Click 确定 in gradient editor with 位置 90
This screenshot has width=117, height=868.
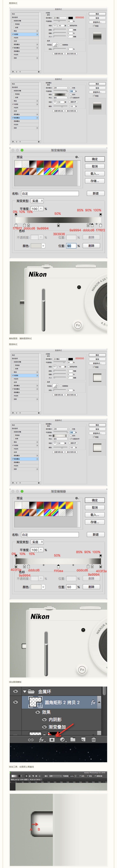pyautogui.click(x=95, y=159)
